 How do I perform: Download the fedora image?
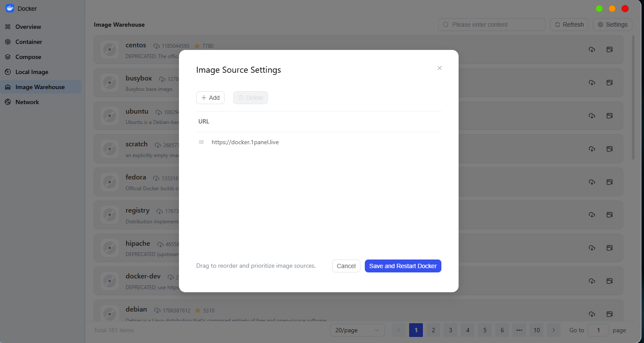(592, 182)
